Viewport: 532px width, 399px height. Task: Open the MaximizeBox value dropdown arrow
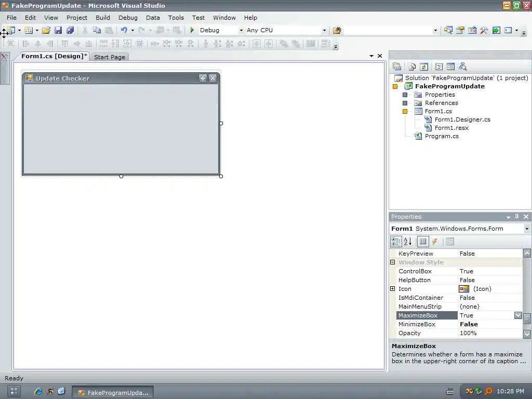pyautogui.click(x=518, y=315)
